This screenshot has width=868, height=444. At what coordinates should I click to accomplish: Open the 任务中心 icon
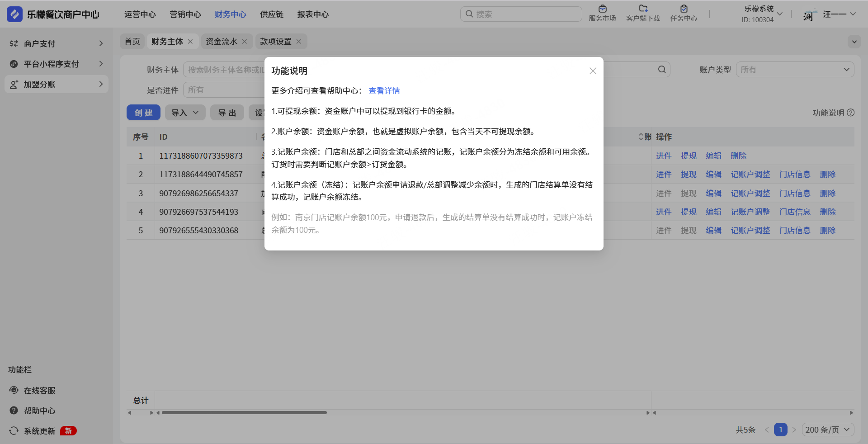coord(684,9)
